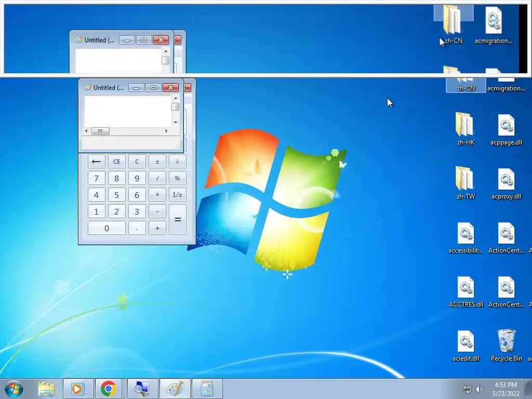Switch to Paint in the taskbar

tap(175, 389)
